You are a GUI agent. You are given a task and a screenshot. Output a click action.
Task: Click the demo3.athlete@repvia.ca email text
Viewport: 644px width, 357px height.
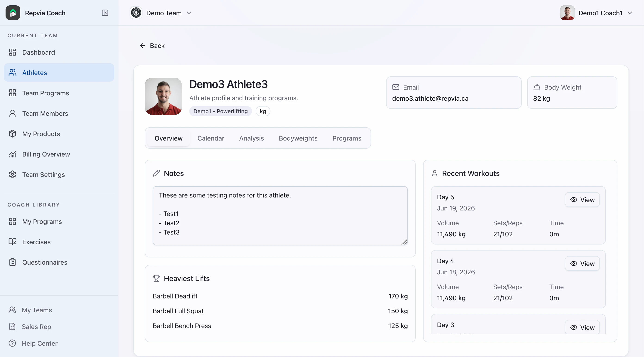430,99
